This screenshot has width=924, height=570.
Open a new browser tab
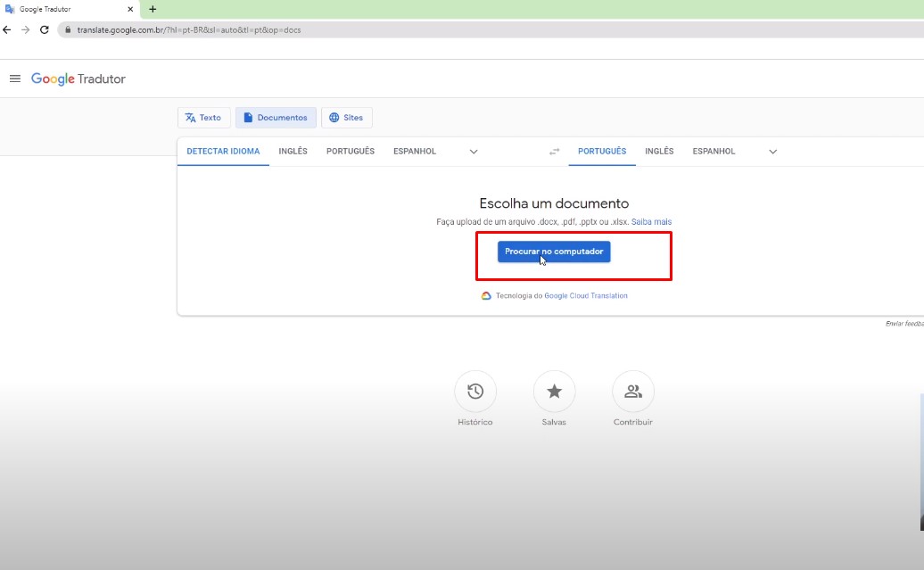point(153,9)
